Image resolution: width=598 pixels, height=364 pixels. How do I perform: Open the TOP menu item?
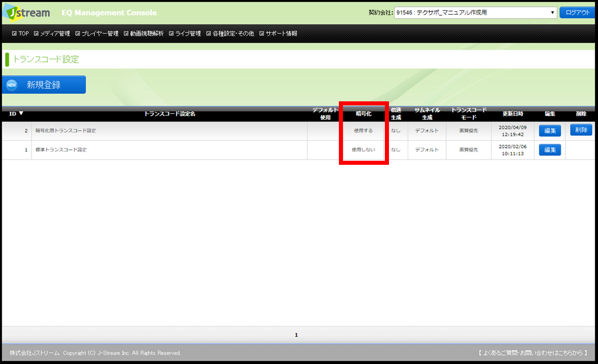[x=20, y=34]
